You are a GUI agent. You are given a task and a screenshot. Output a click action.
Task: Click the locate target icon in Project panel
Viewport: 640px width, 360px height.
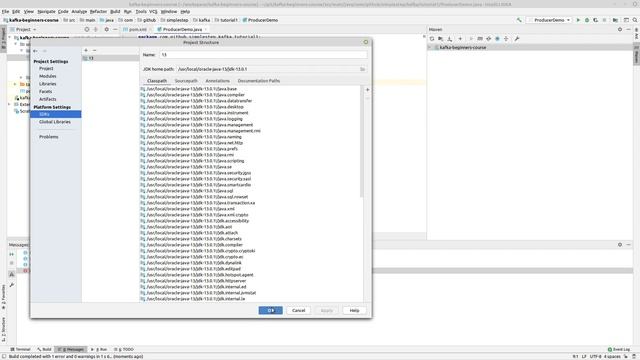coord(87,29)
